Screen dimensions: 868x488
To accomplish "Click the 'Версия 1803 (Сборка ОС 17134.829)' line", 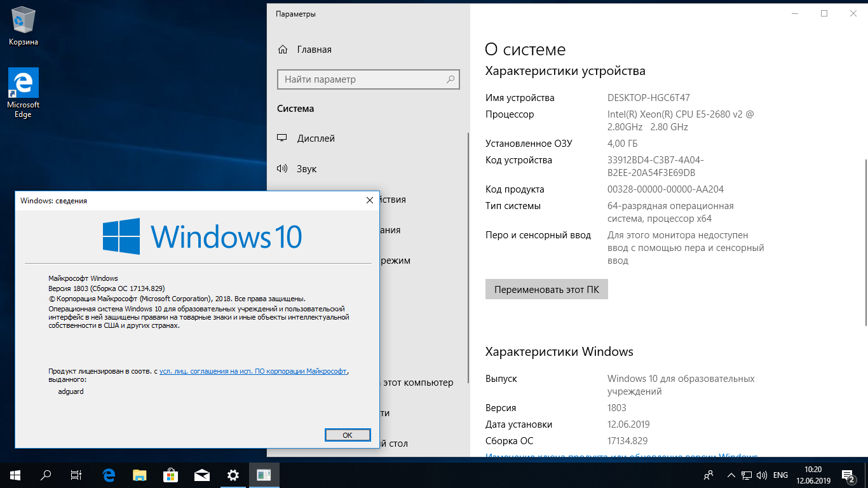I will point(107,288).
